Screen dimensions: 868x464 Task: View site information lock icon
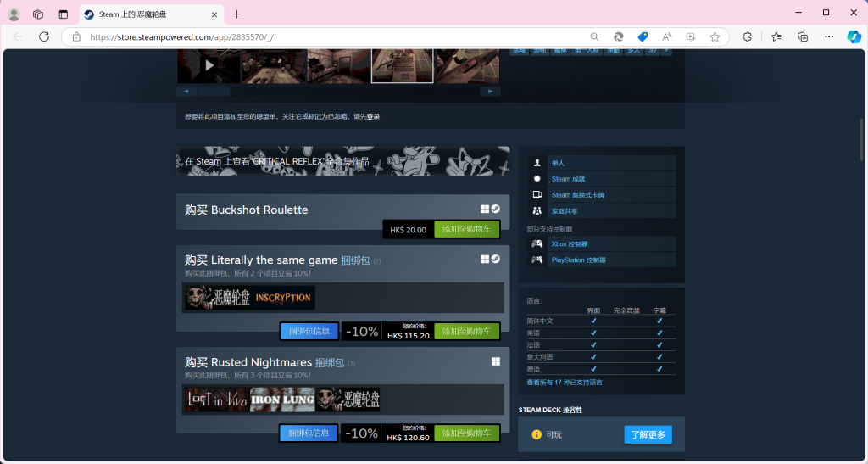(76, 37)
